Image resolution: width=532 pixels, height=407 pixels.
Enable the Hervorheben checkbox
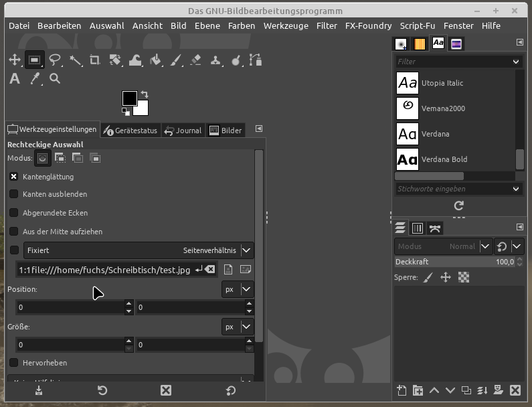pos(13,363)
